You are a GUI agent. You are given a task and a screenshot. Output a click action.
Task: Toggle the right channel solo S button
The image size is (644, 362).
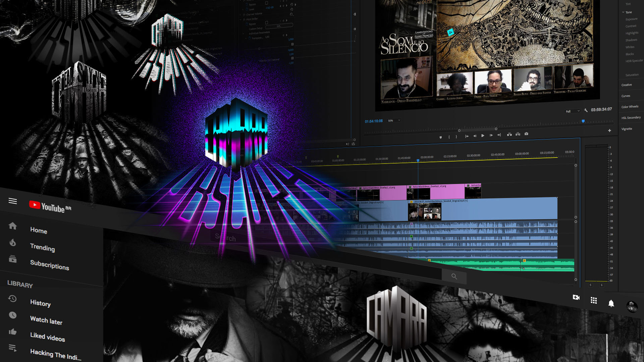[x=602, y=285]
